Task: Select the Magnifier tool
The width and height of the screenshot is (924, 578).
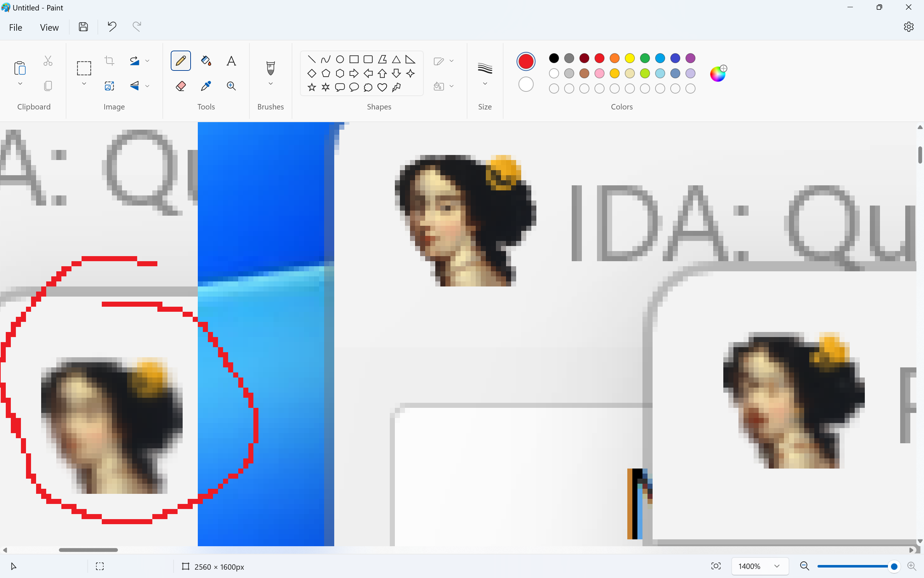Action: 231,86
